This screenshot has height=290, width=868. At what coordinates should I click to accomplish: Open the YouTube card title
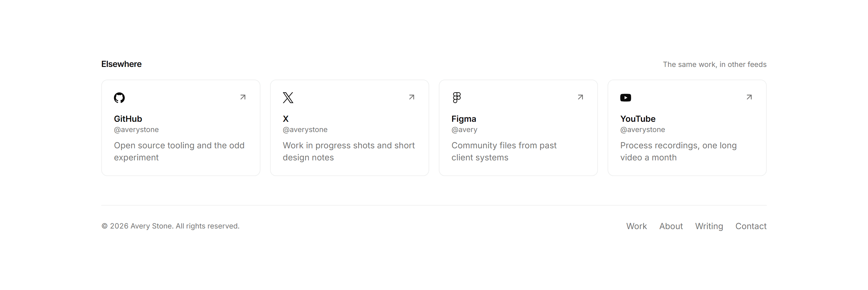638,119
